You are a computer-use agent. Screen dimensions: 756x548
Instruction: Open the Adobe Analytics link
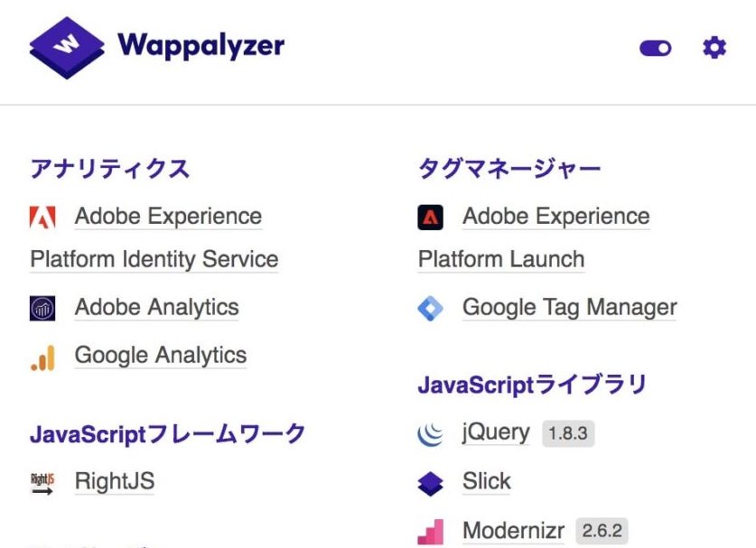[156, 308]
